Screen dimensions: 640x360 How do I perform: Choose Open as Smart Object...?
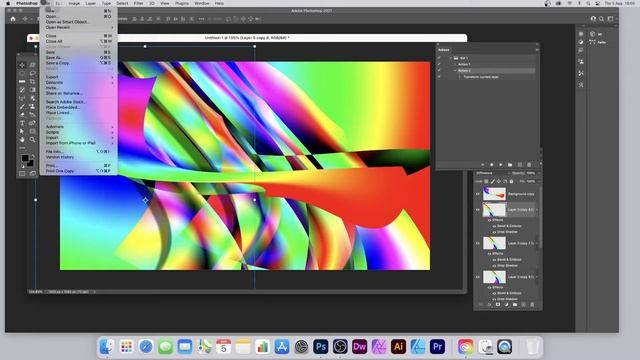(78, 22)
